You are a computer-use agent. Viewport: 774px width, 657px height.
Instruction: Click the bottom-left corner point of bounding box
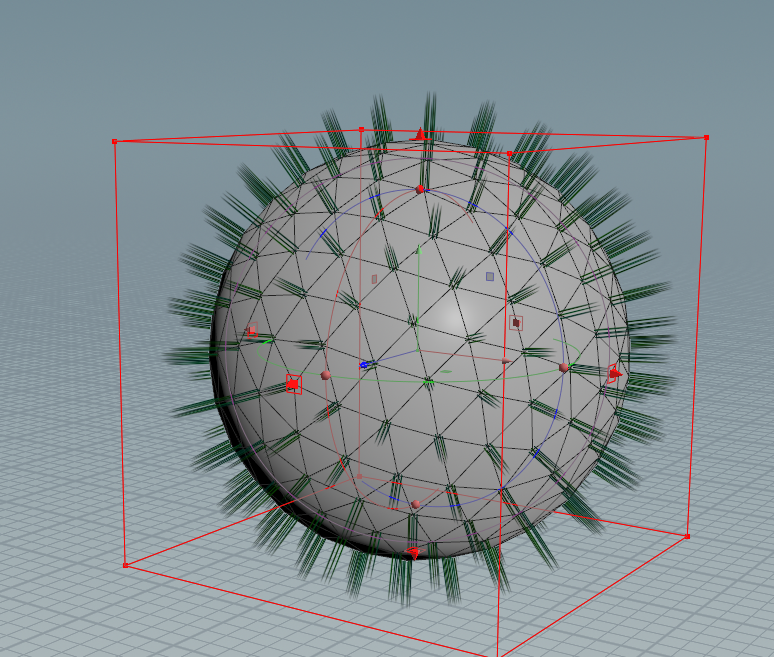click(x=125, y=565)
